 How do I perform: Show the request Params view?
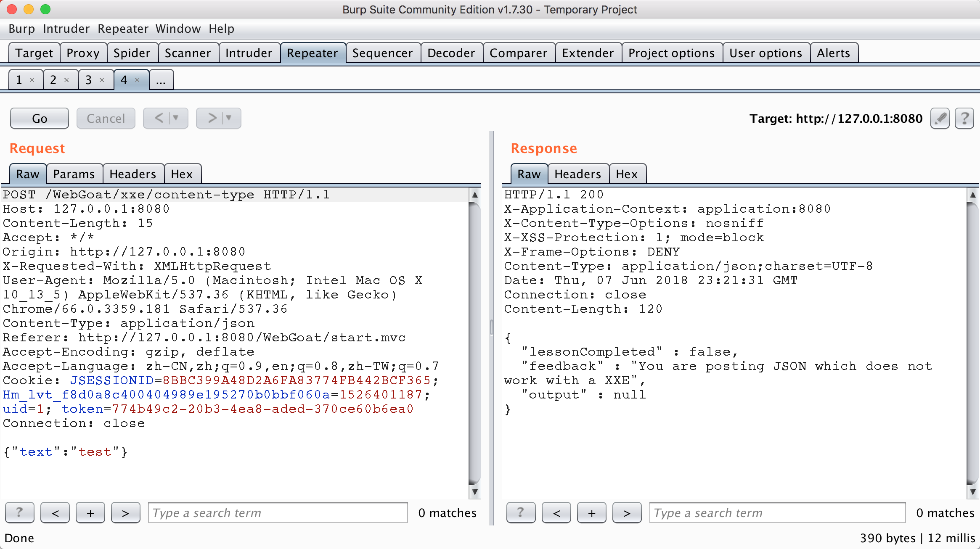pyautogui.click(x=74, y=174)
